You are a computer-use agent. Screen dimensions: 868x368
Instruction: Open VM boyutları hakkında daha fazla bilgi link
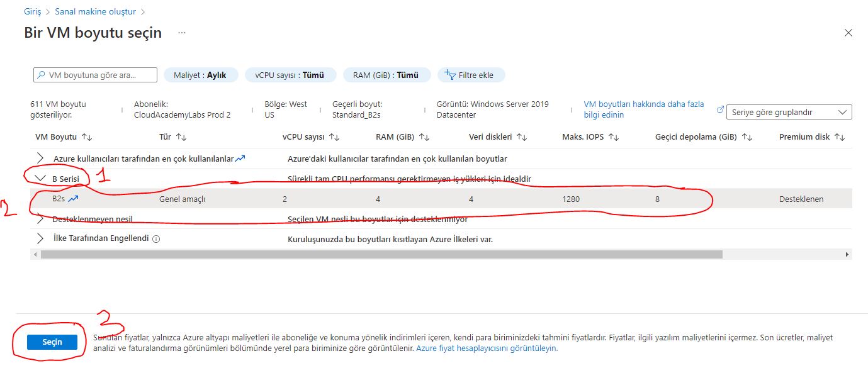(x=644, y=109)
